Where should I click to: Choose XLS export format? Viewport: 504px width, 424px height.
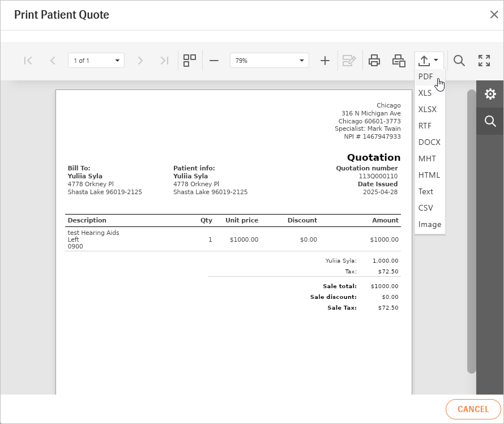(429, 93)
